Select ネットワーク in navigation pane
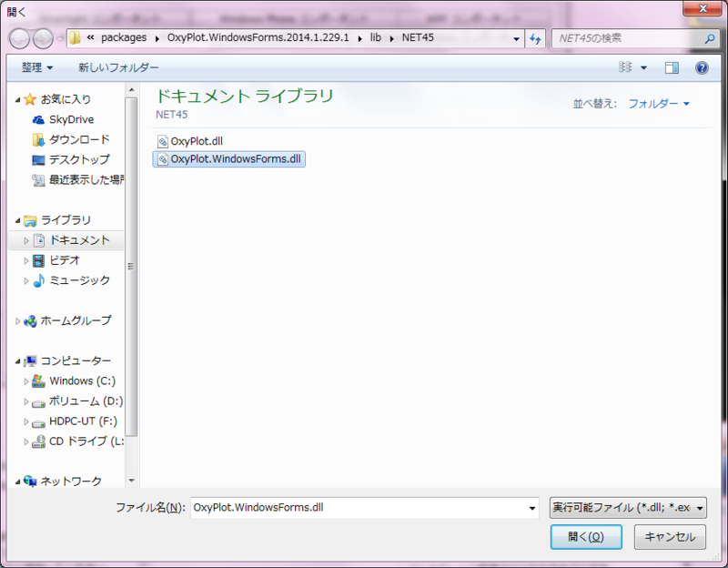 (71, 482)
